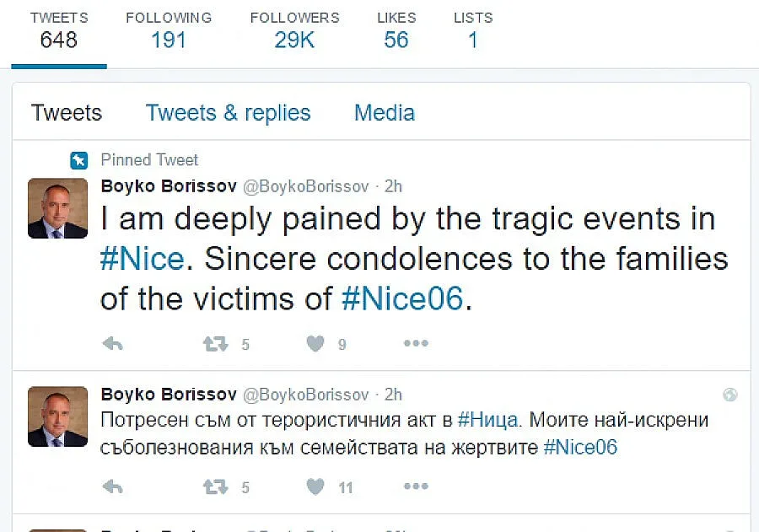Image resolution: width=759 pixels, height=532 pixels.
Task: Select the Tweets timeline tab
Action: point(67,113)
